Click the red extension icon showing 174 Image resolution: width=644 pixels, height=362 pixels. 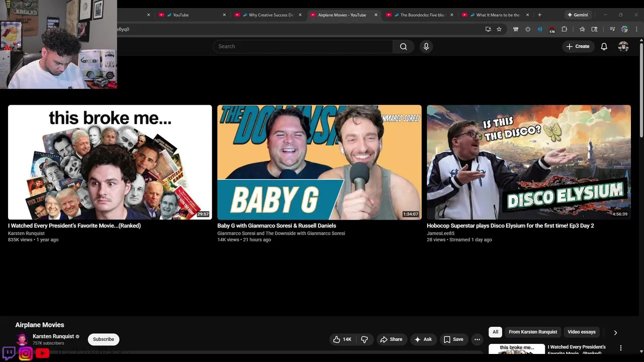(552, 30)
